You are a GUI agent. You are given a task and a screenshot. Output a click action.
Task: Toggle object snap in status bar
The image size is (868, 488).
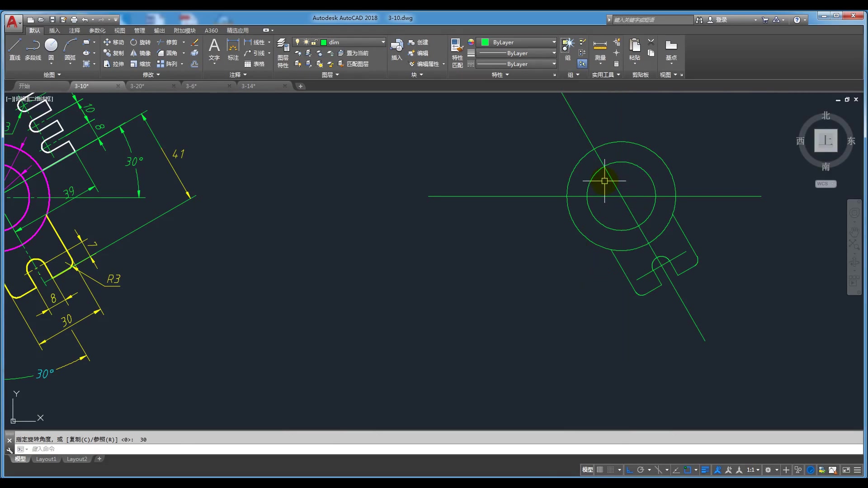click(x=687, y=470)
